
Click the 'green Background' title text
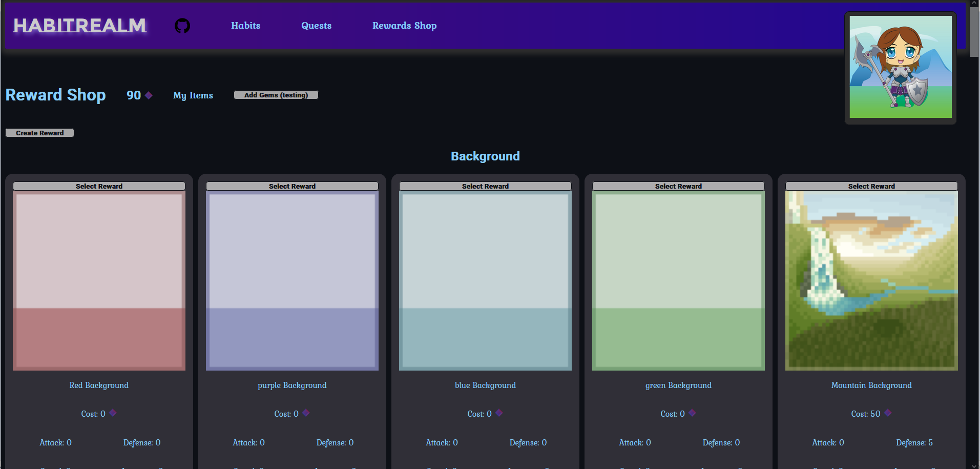(678, 385)
